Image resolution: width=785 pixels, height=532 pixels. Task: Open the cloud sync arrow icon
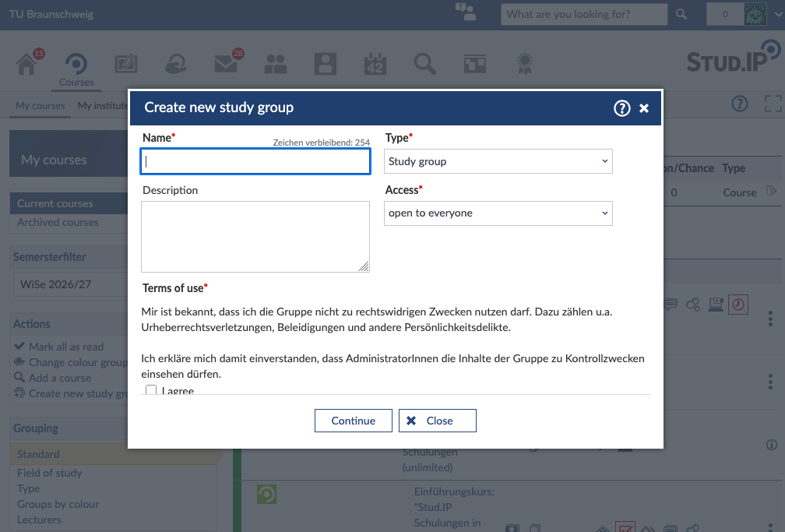[x=176, y=64]
